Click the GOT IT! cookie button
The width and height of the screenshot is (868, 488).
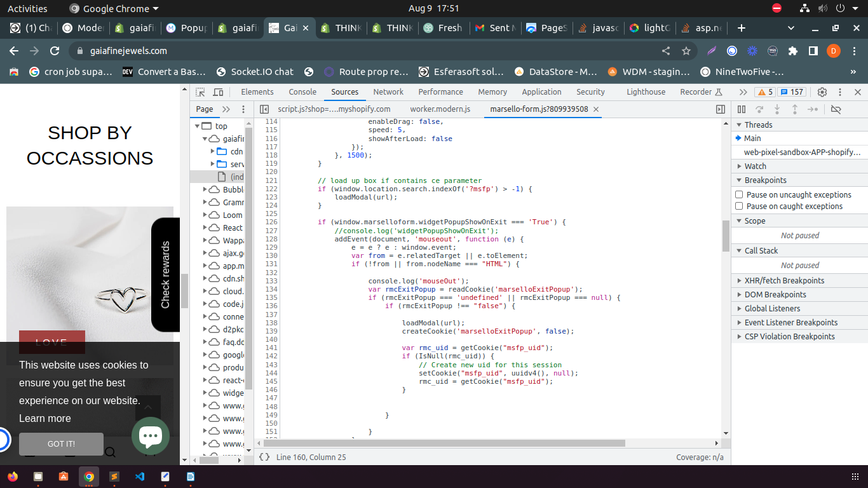pyautogui.click(x=61, y=444)
